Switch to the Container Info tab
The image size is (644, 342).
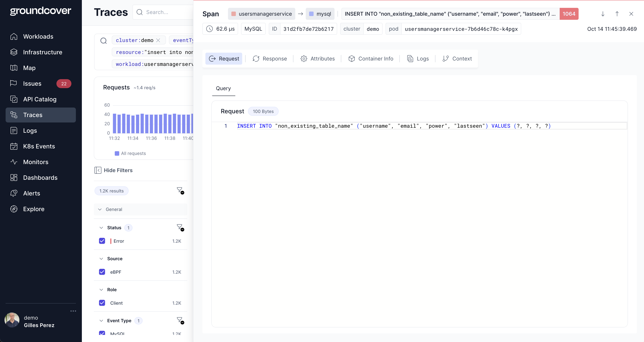click(x=371, y=59)
